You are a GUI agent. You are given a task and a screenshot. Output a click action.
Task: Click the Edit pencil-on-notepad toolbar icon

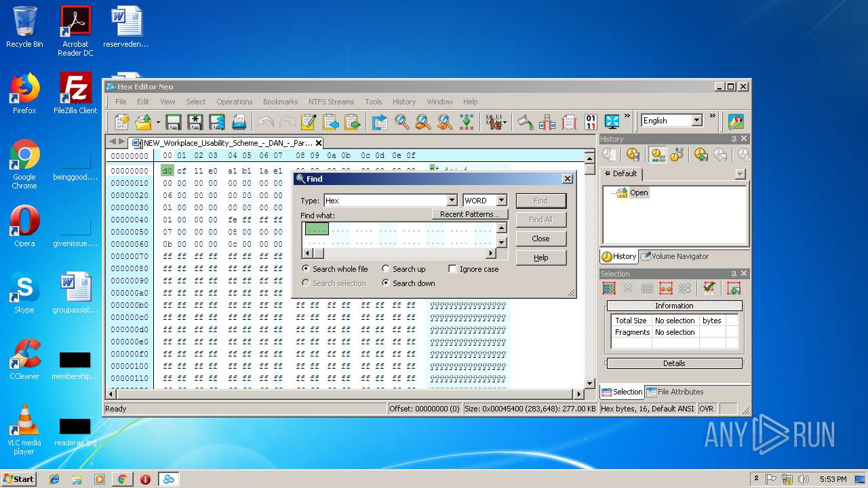309,122
